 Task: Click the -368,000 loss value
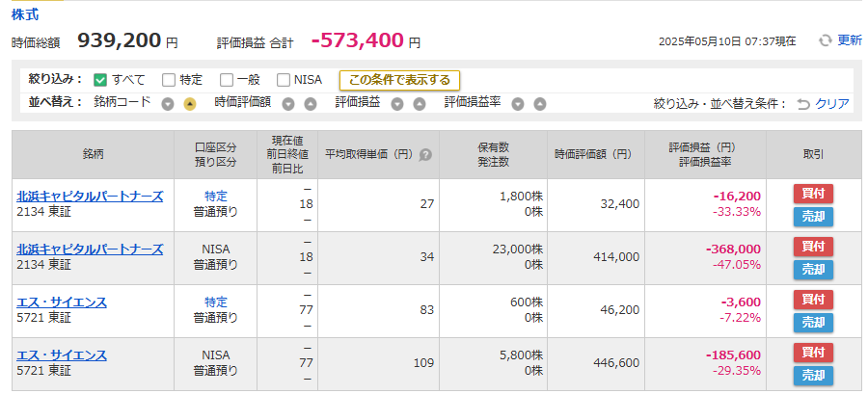[x=733, y=250]
